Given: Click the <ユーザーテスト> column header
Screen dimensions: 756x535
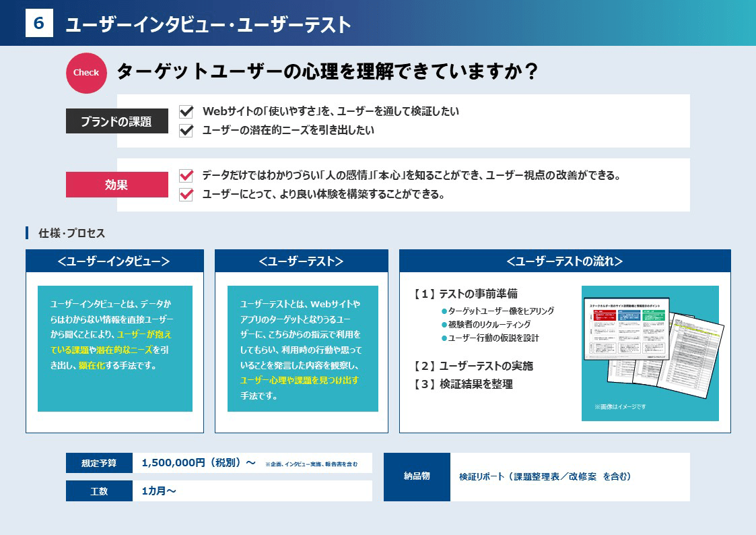Looking at the screenshot, I should [x=301, y=261].
